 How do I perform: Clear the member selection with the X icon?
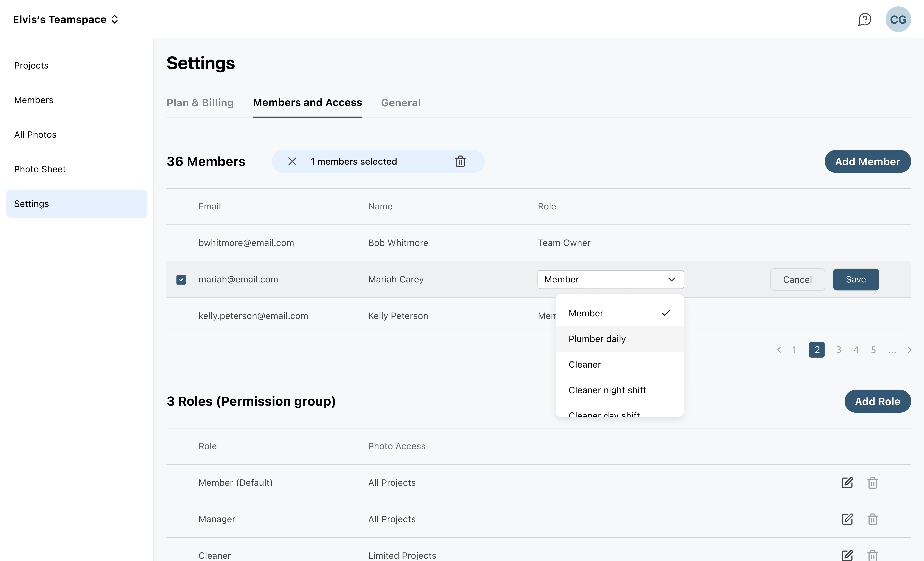pos(292,161)
